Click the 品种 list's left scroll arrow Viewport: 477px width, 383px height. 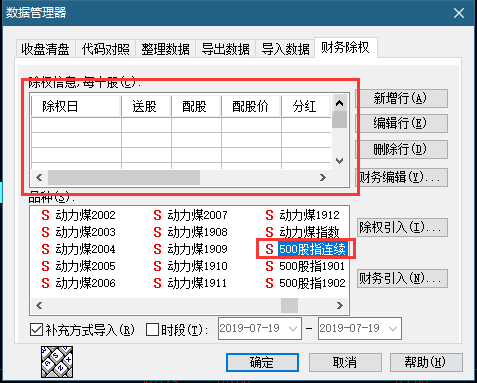[39, 305]
